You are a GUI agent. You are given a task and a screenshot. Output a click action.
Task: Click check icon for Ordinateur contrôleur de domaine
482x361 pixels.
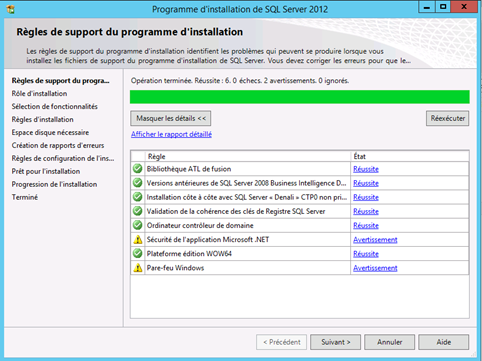[137, 225]
